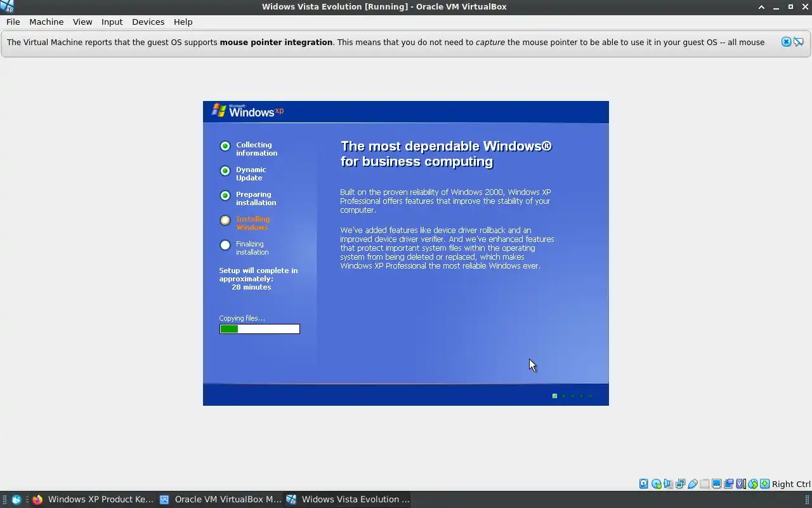Click the 'Dynamic Update' step label
This screenshot has width=812, height=508.
pos(251,173)
